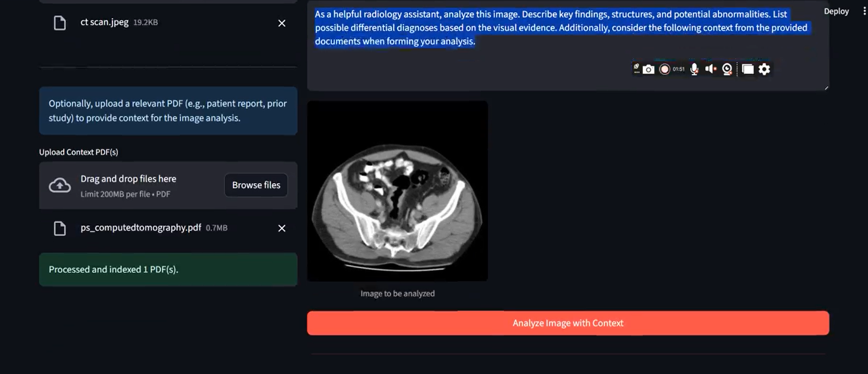The width and height of the screenshot is (868, 374).
Task: Toggle the webcam in the recorder toolbar
Action: coord(727,69)
